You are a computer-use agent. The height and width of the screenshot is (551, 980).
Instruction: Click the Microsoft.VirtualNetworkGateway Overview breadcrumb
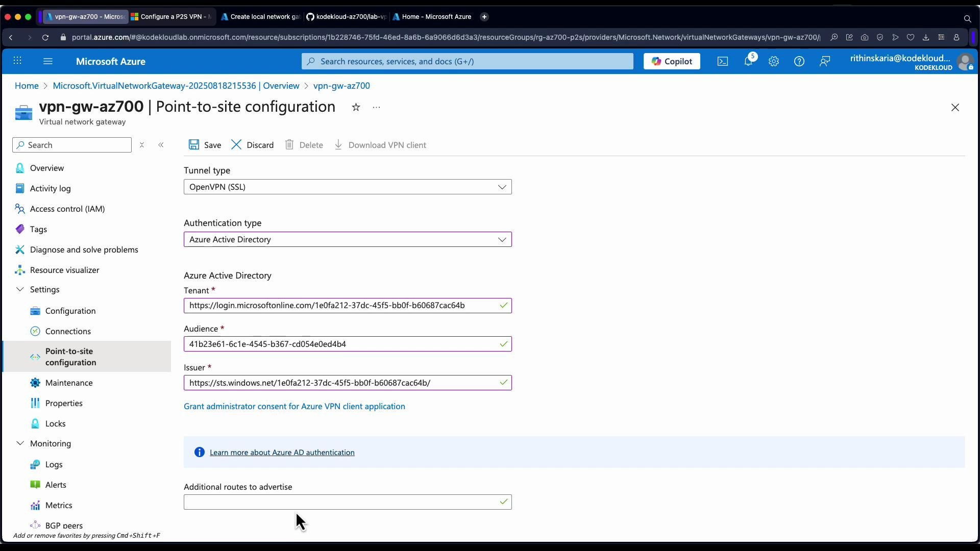pyautogui.click(x=176, y=86)
